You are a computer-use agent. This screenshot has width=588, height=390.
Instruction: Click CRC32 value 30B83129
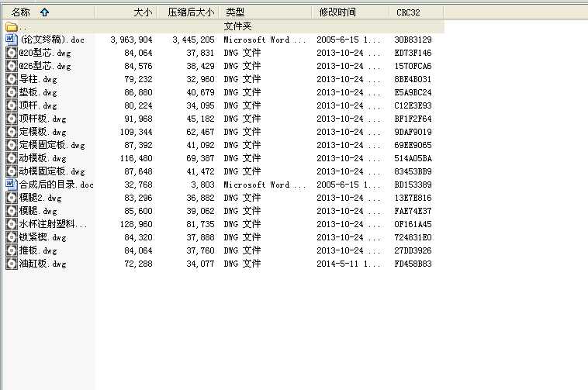click(x=413, y=40)
